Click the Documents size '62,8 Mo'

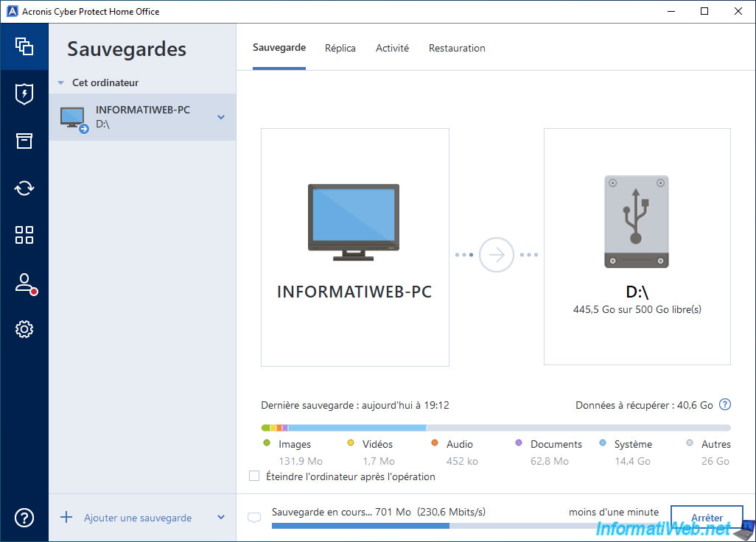549,461
